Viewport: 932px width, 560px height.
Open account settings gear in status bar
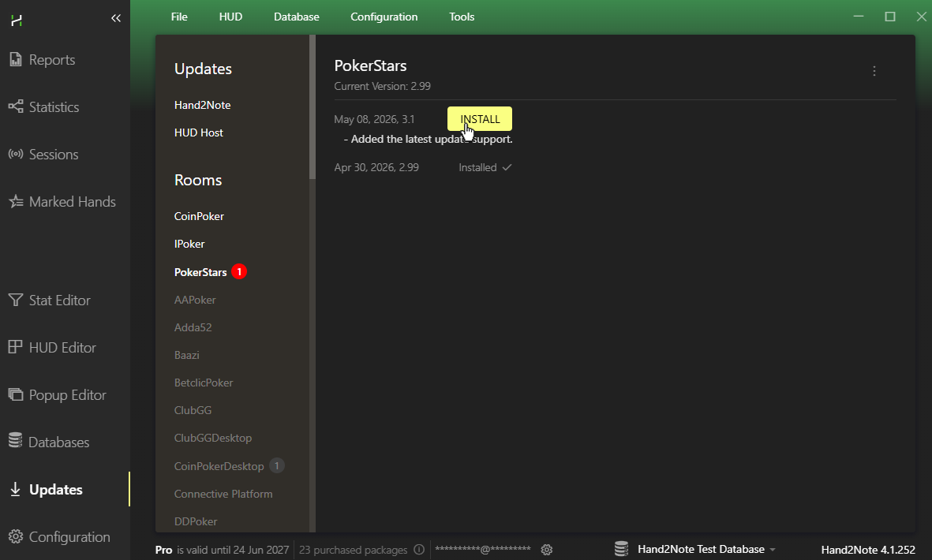(x=547, y=550)
